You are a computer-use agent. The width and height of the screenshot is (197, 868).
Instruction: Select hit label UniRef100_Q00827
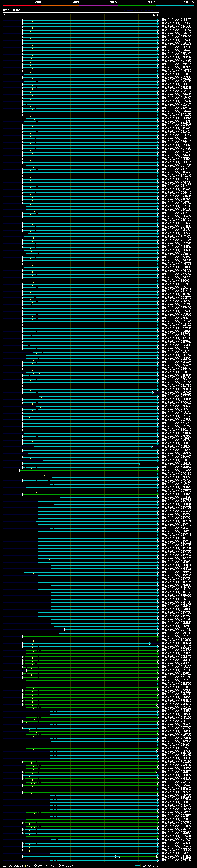(176, 494)
